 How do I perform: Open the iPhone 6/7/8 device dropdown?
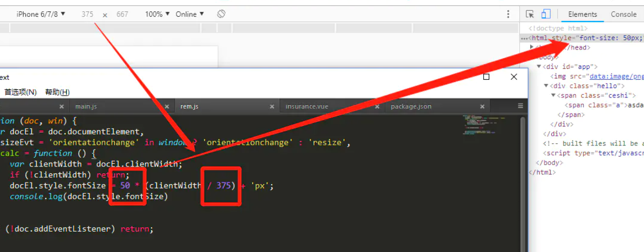(x=40, y=14)
